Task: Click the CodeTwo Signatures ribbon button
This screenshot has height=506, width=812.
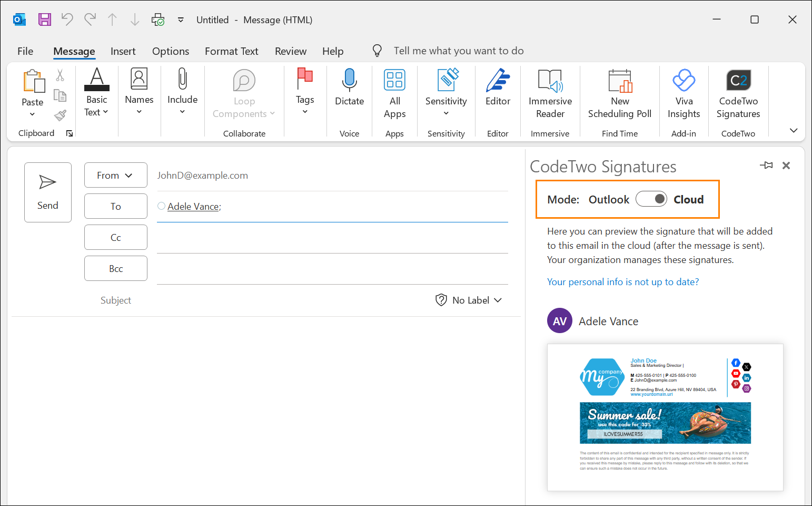Action: pyautogui.click(x=738, y=94)
